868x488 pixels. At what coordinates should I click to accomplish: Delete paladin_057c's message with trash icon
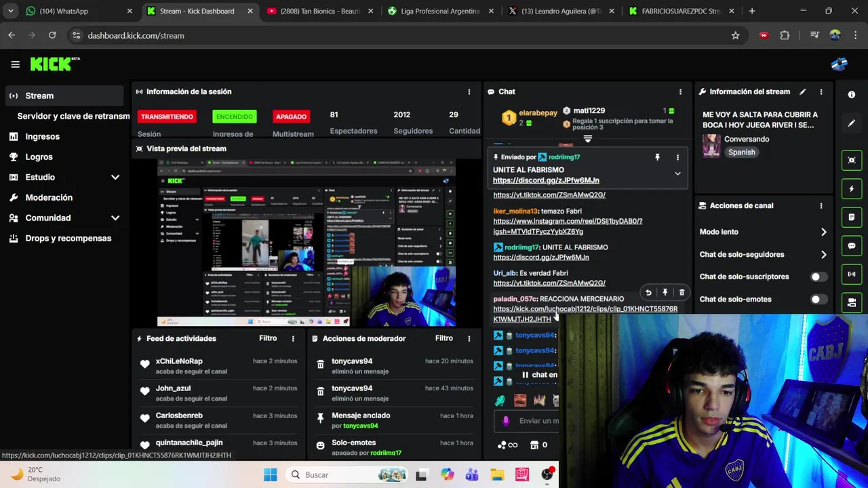click(x=682, y=293)
